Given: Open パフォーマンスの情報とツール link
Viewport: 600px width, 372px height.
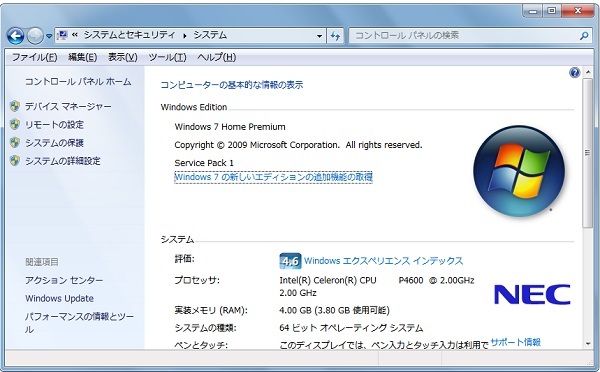Looking at the screenshot, I should (x=80, y=323).
